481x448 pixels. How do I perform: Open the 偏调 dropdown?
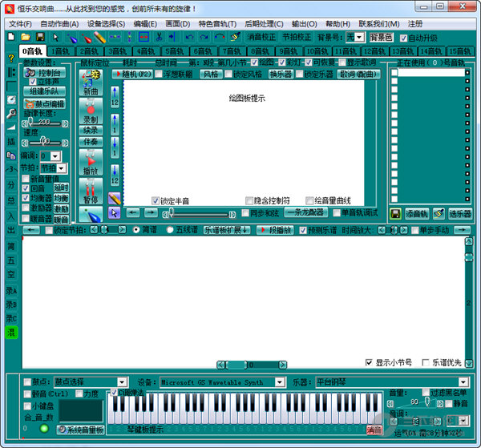click(x=55, y=156)
